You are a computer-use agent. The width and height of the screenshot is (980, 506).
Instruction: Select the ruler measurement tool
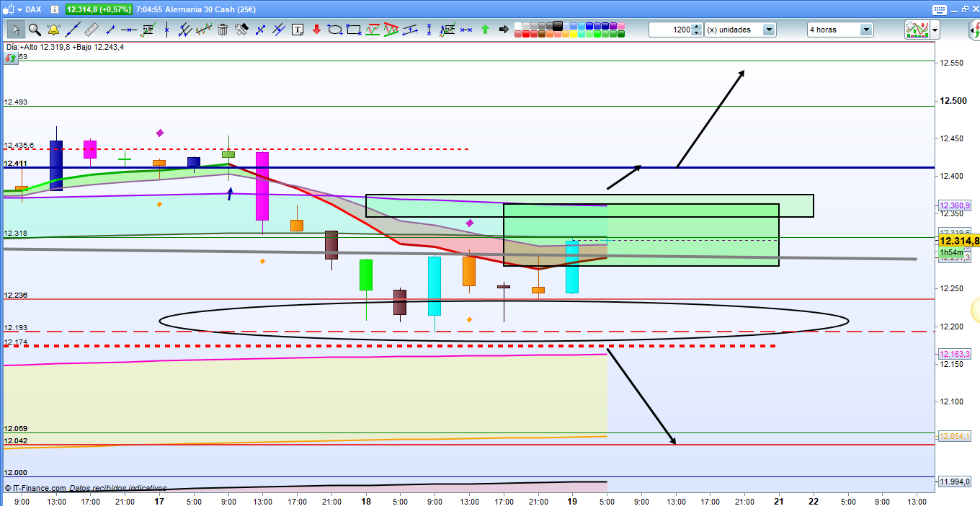coord(91,30)
